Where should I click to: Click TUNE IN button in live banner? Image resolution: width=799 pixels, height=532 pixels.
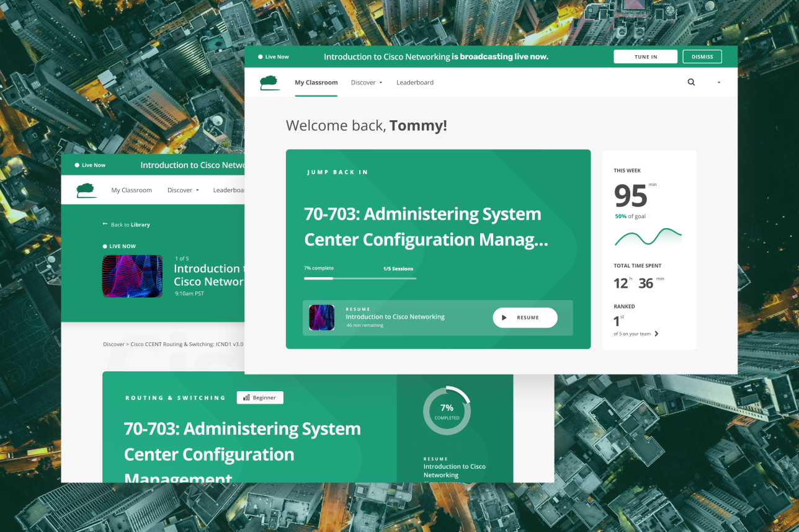646,56
